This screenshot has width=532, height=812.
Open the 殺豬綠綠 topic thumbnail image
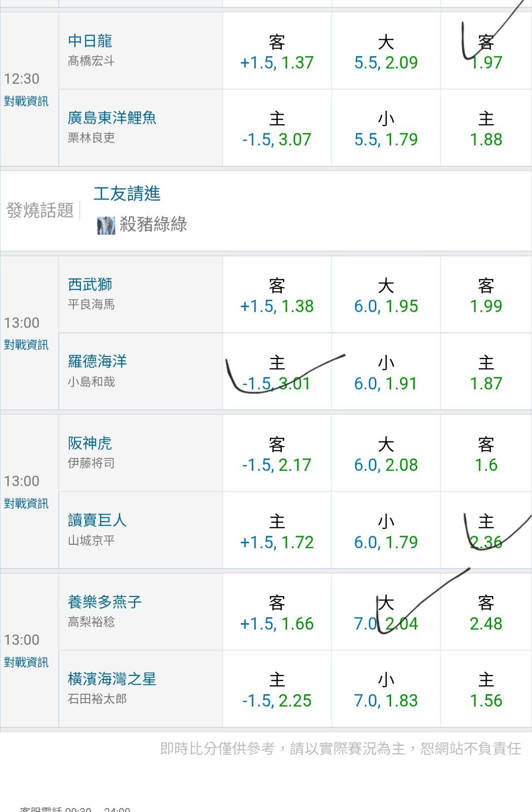click(x=106, y=225)
